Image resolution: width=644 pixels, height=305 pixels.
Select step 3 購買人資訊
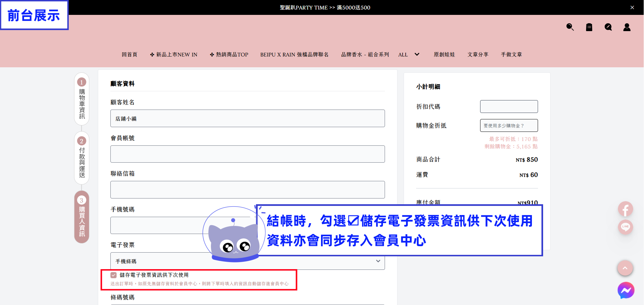pyautogui.click(x=82, y=217)
